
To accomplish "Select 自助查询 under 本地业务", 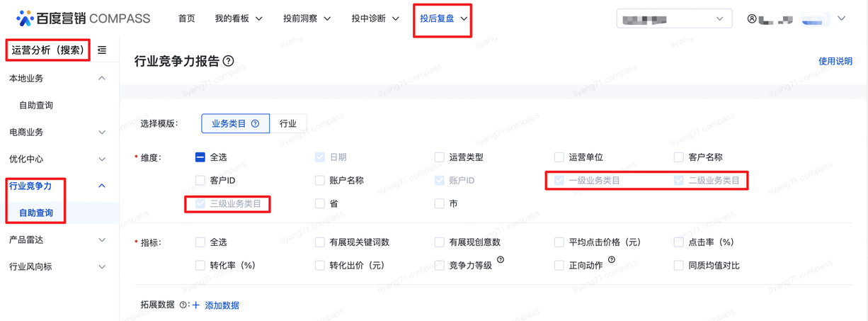I will pos(36,106).
